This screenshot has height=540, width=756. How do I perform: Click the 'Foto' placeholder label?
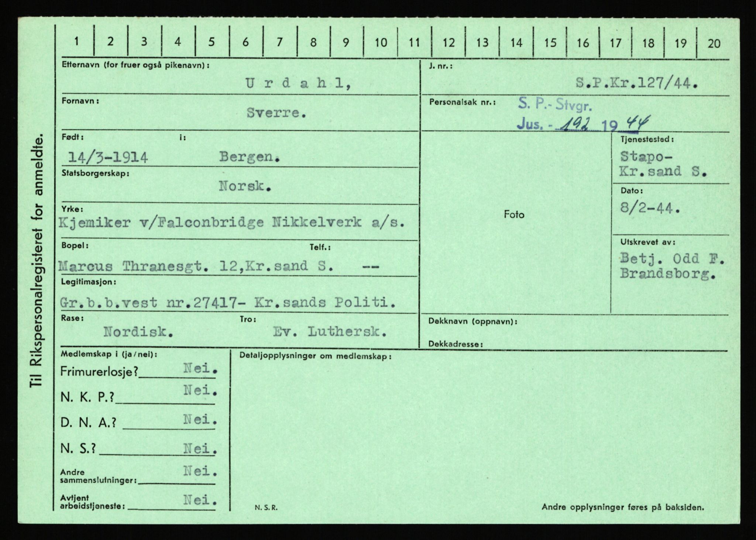pyautogui.click(x=514, y=214)
